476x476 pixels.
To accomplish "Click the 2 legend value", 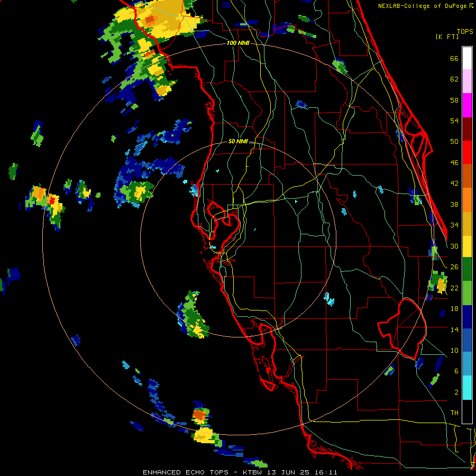I will pos(456,392).
